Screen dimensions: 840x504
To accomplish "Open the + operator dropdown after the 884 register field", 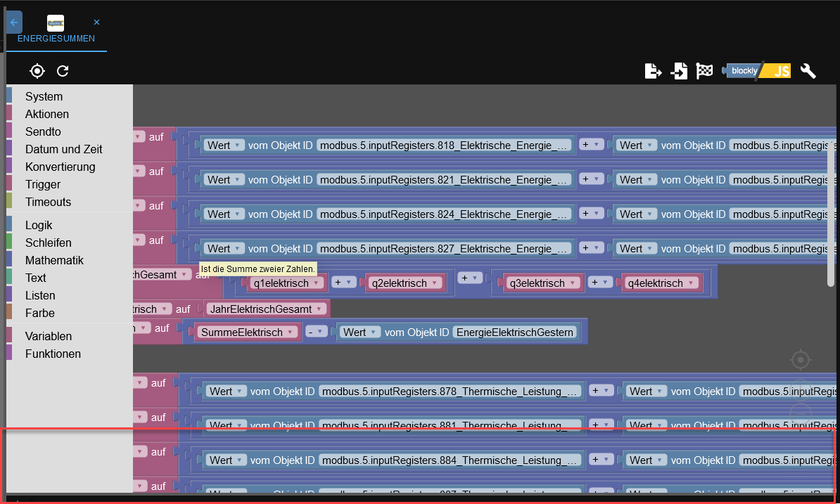I will pos(601,459).
